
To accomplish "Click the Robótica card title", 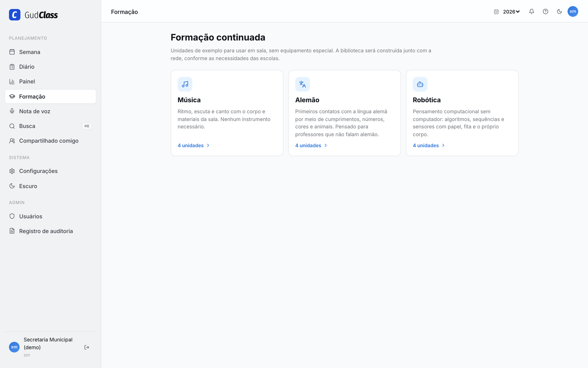I will tap(427, 100).
